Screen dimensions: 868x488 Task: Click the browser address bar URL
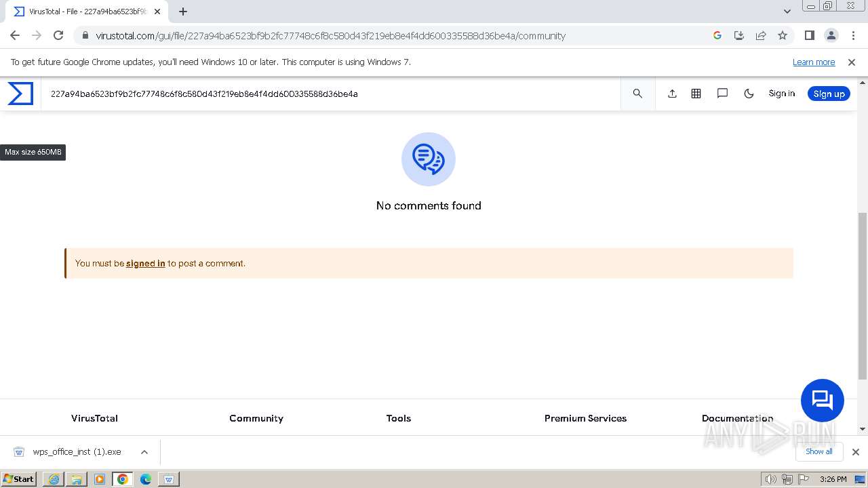(330, 36)
